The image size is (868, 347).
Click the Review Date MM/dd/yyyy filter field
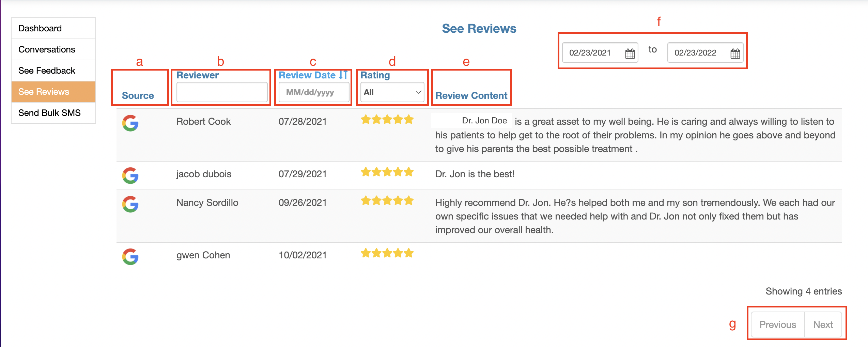[314, 92]
